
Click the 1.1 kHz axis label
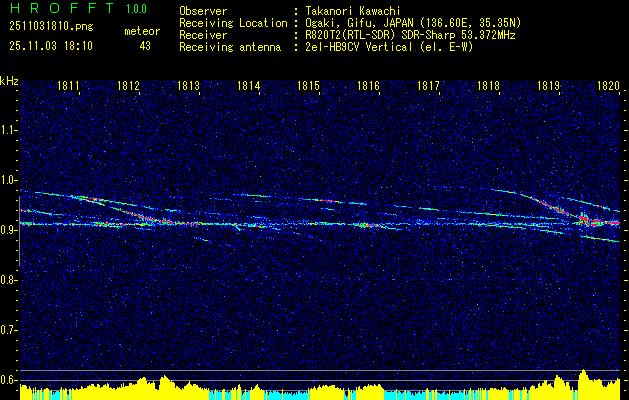point(8,130)
